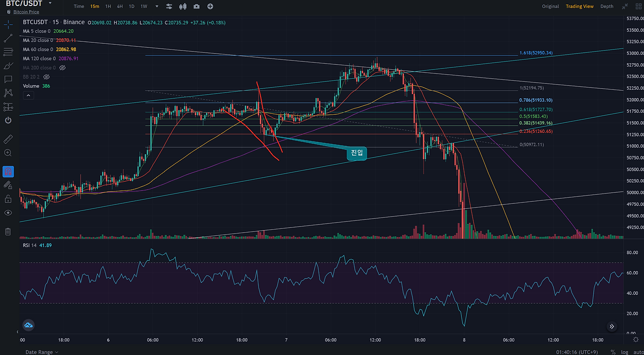Viewport: 644px width, 355px height.
Task: Select the 4H interval
Action: [120, 7]
